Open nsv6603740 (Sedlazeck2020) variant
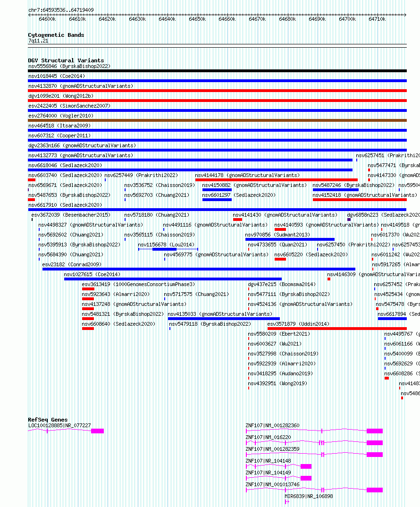The height and width of the screenshot is (507, 420). coord(65,175)
